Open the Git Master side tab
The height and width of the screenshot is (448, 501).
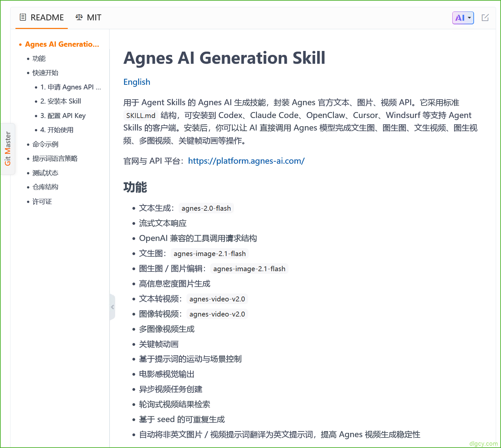tap(8, 149)
